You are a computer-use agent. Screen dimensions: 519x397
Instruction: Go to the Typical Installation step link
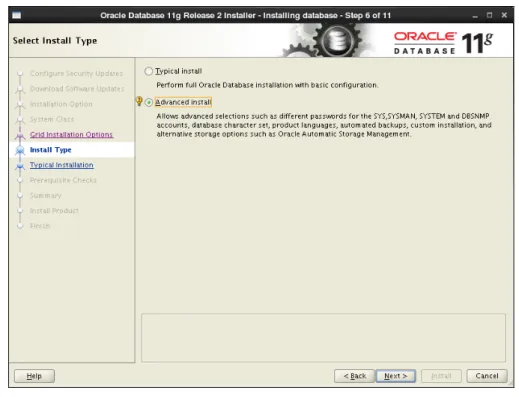[x=62, y=165]
